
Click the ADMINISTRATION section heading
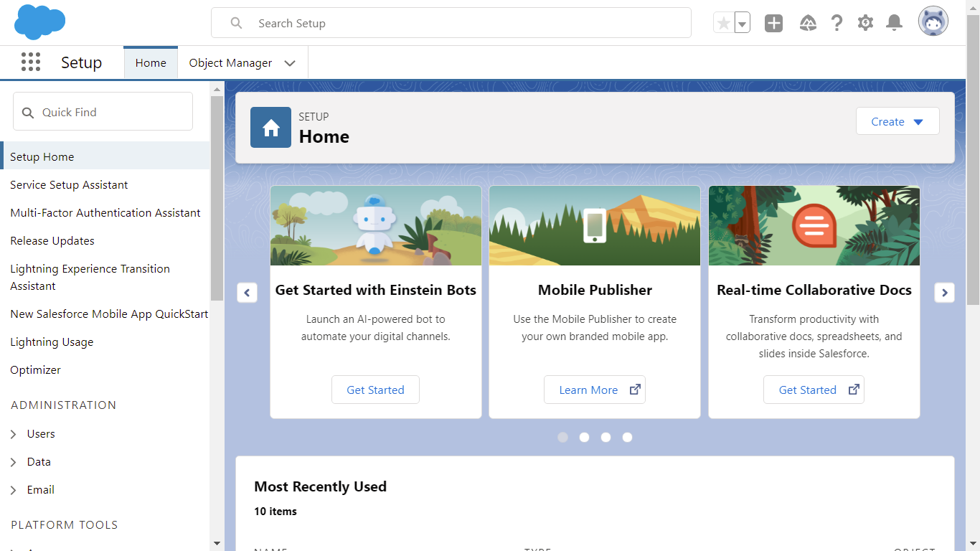pos(63,405)
